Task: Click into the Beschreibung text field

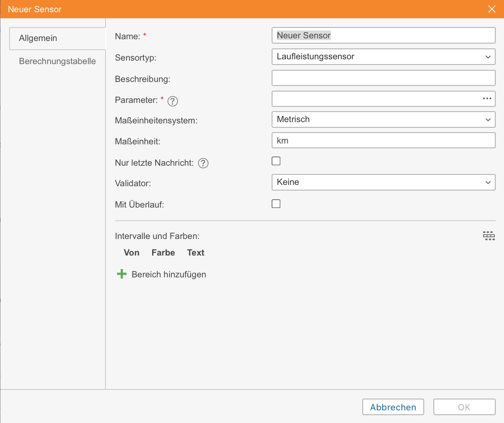Action: coord(383,78)
